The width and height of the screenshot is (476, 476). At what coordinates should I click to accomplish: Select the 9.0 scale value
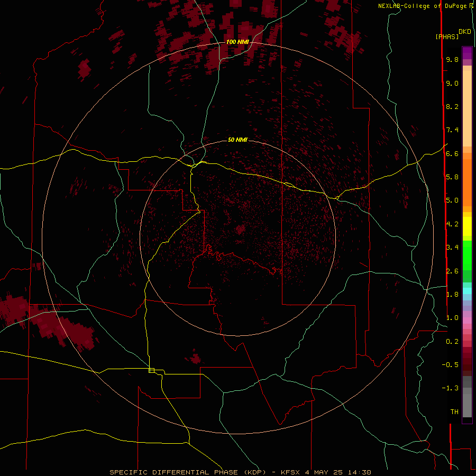point(452,83)
